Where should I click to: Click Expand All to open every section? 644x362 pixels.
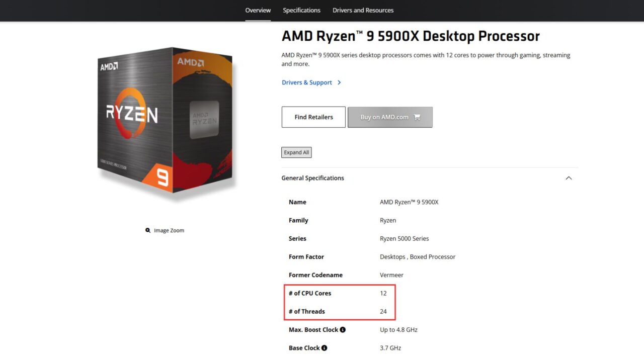[296, 152]
